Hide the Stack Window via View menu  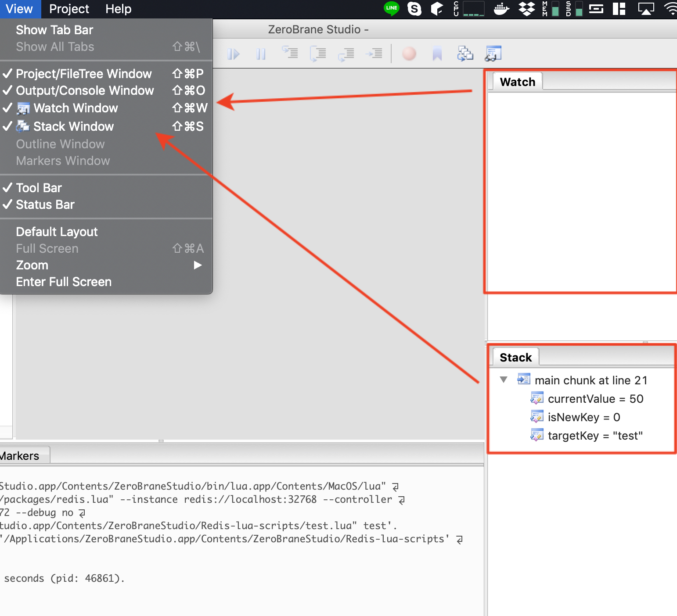73,126
